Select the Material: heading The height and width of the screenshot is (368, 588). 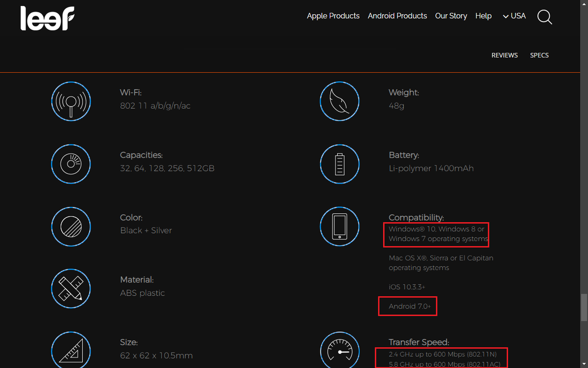(x=137, y=280)
